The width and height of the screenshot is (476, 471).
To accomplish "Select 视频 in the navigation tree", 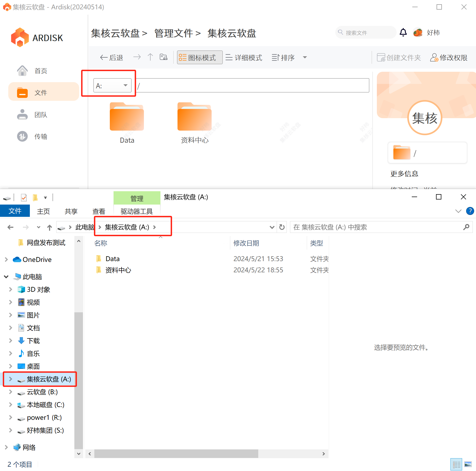I will [29, 302].
